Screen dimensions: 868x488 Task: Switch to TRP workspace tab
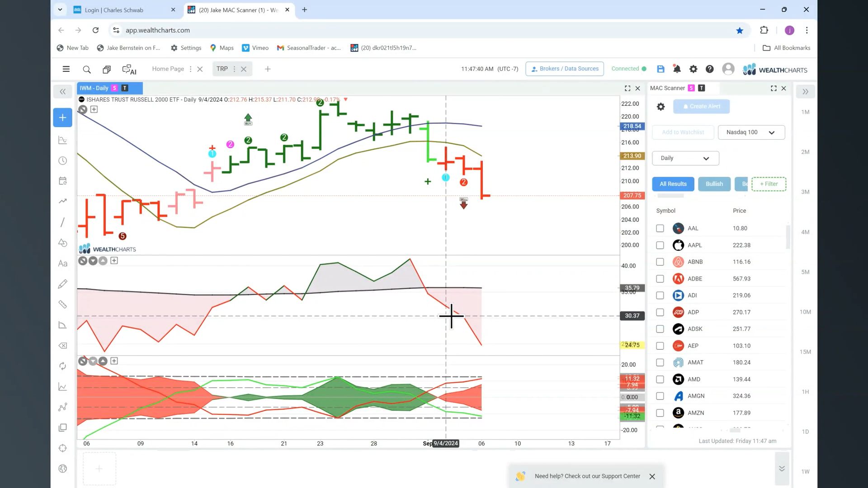(x=222, y=69)
